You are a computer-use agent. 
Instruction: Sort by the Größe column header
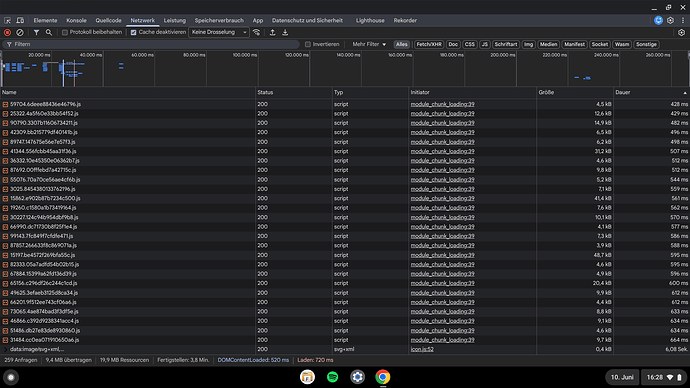click(575, 93)
